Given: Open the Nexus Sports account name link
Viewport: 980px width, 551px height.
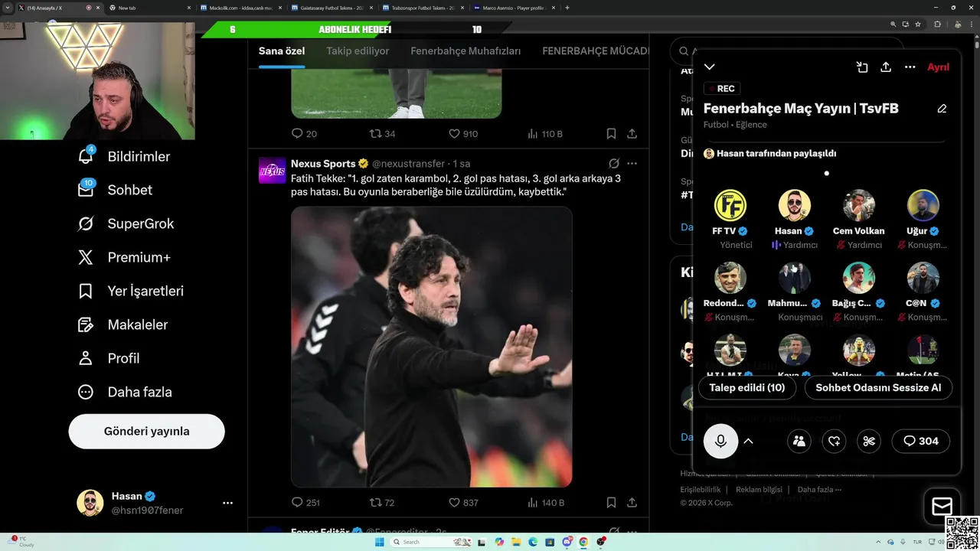Looking at the screenshot, I should [x=323, y=164].
